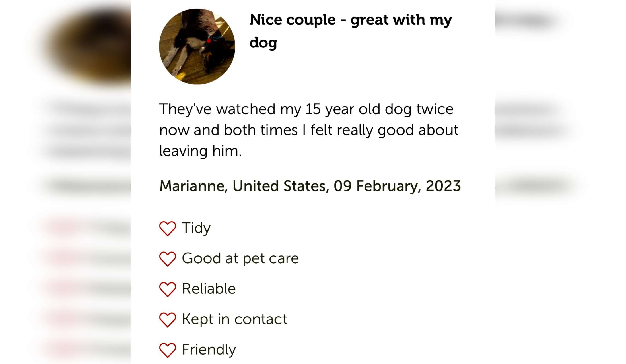Click reviewer line Marianne, United States
The image size is (626, 364).
244,186
